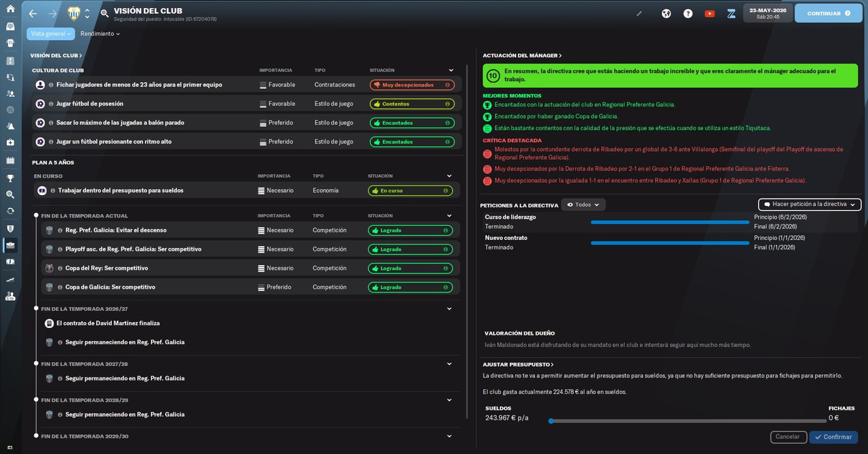This screenshot has width=868, height=454.
Task: Open the finances icon in sidebar
Action: 10,262
